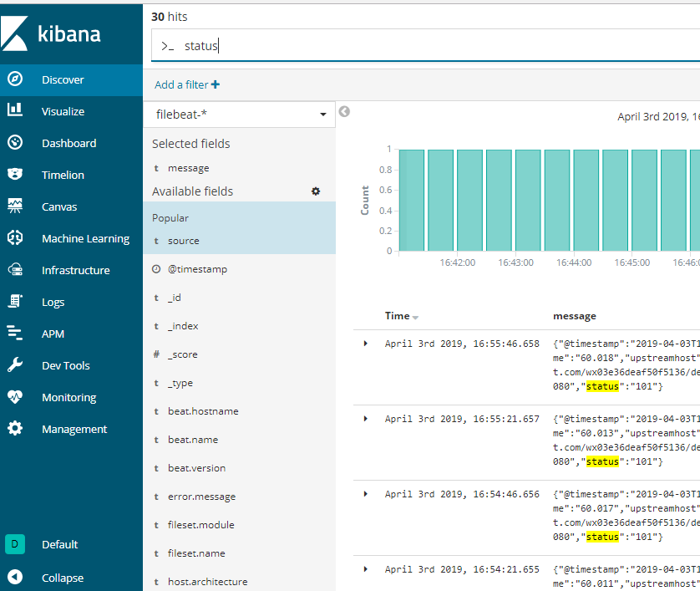Image resolution: width=700 pixels, height=591 pixels.
Task: Open Discover compass icon
Action: point(15,79)
